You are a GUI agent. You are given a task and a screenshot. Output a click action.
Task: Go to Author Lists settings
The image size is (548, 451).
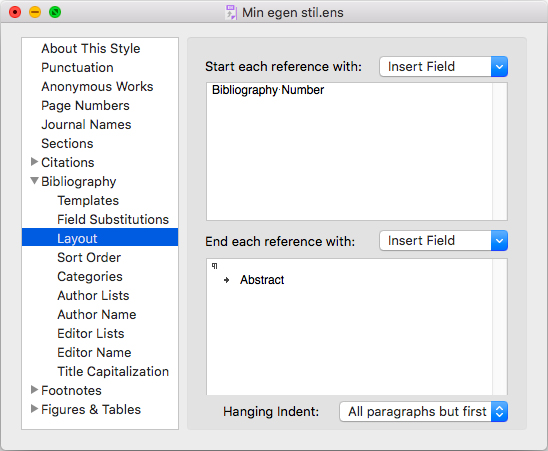click(93, 295)
